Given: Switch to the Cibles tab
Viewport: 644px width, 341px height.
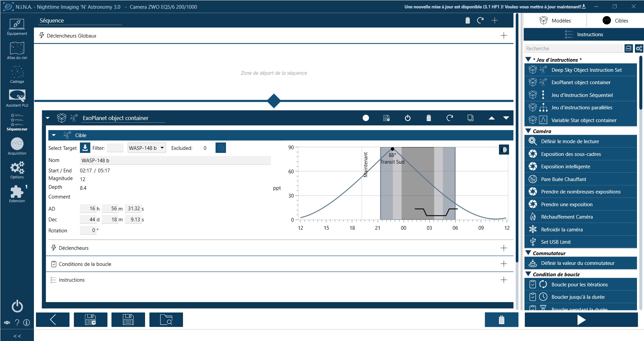Looking at the screenshot, I should (615, 20).
